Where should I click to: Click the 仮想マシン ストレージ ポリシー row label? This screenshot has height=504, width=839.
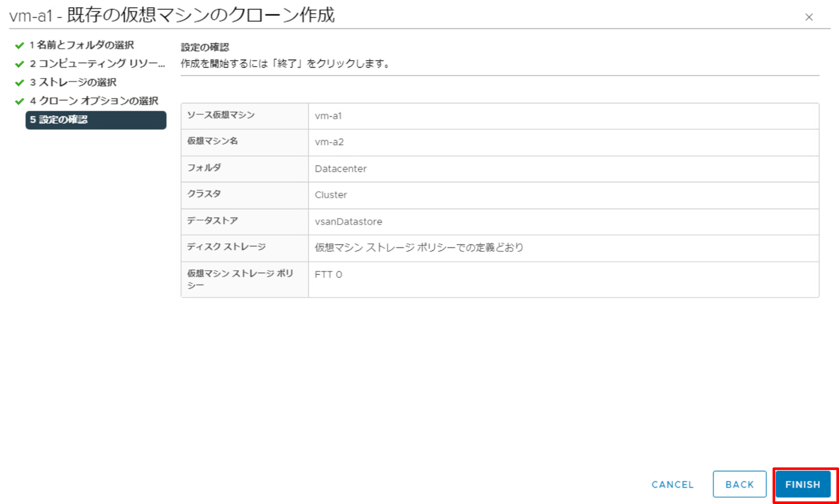[240, 279]
